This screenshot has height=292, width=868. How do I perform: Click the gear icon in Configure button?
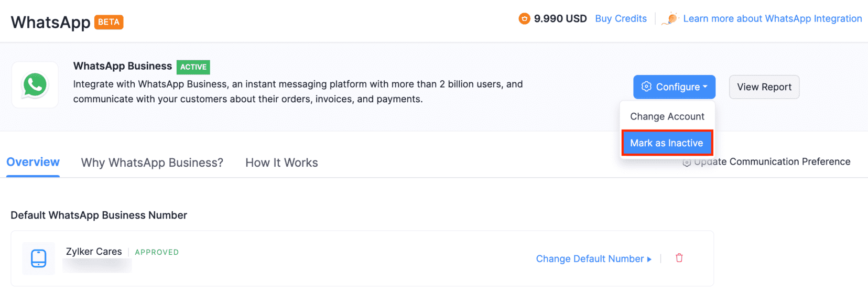646,86
